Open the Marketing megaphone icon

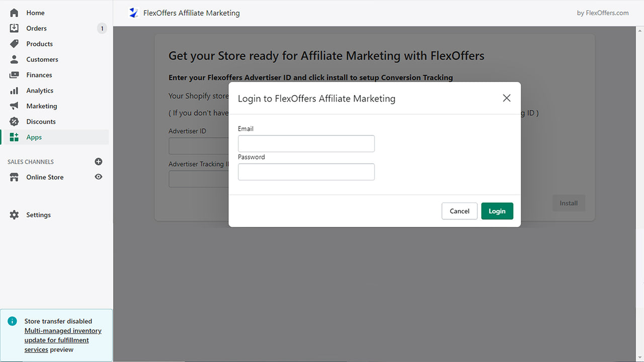pos(14,106)
